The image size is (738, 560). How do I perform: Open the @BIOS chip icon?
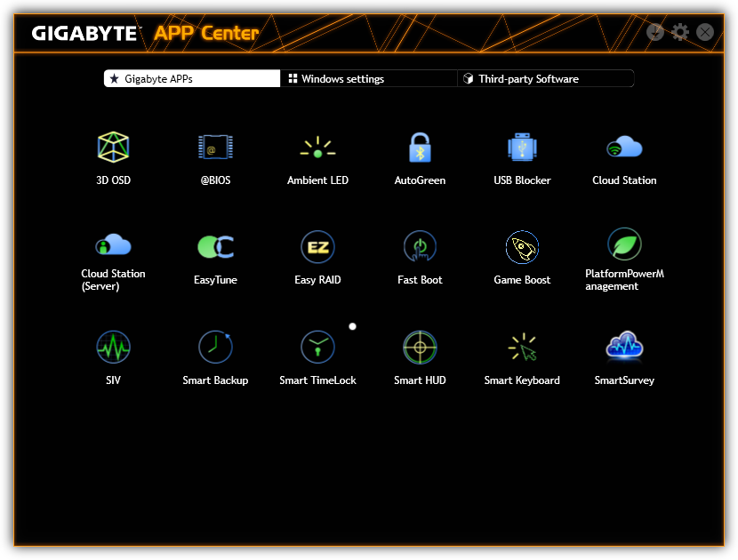point(215,148)
